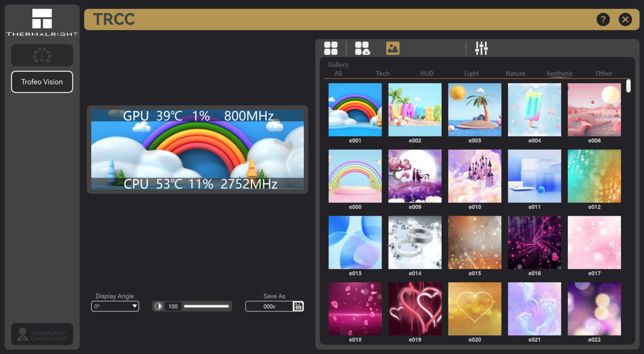644x354 pixels.
Task: Select moon couple thumbnail e009
Action: [415, 176]
